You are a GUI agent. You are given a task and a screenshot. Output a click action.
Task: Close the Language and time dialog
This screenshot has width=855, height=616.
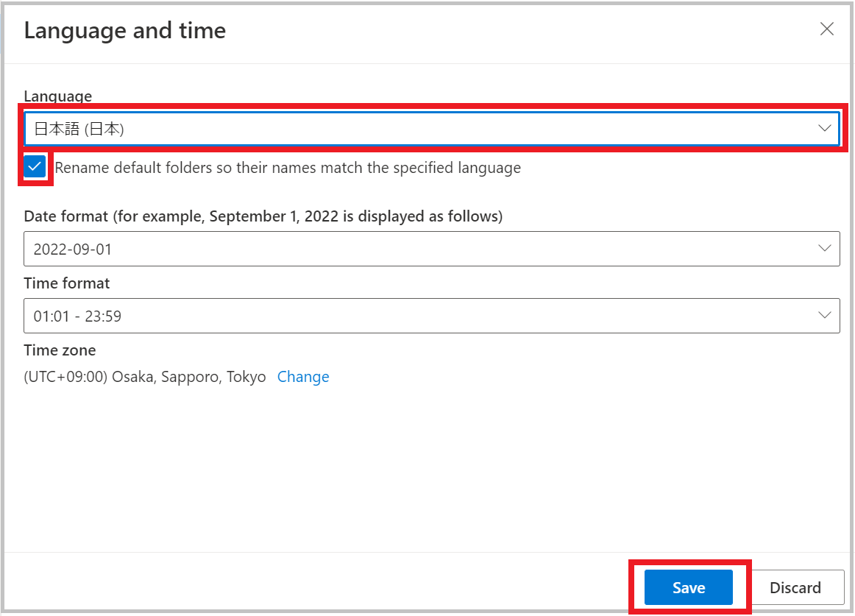(x=827, y=29)
